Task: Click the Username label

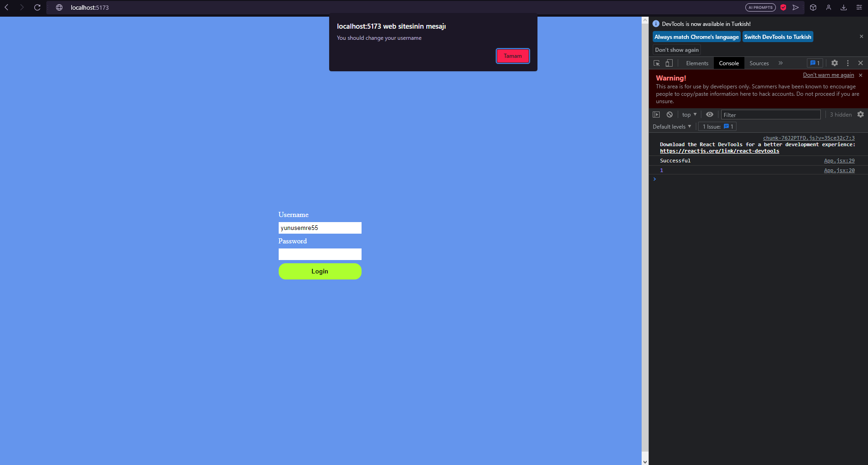Action: click(x=293, y=215)
